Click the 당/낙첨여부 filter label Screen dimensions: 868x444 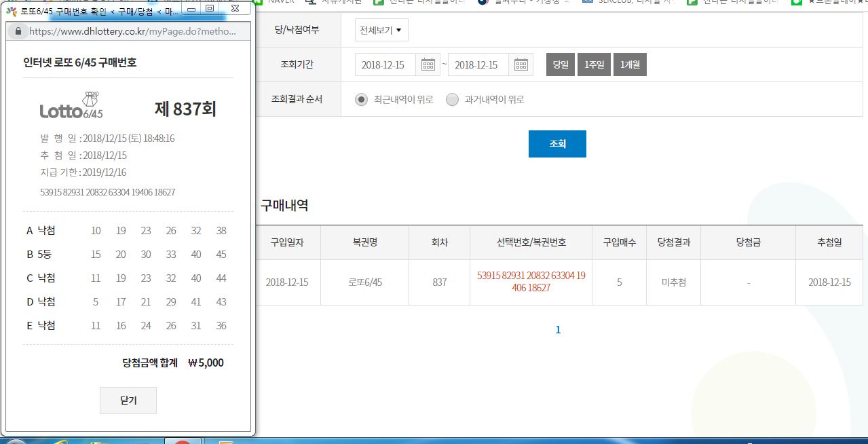click(296, 30)
